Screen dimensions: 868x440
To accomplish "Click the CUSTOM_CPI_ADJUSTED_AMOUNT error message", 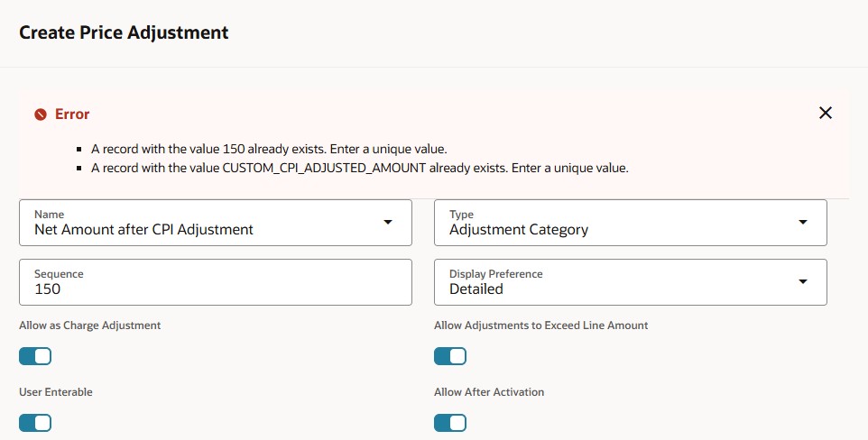I will click(360, 168).
